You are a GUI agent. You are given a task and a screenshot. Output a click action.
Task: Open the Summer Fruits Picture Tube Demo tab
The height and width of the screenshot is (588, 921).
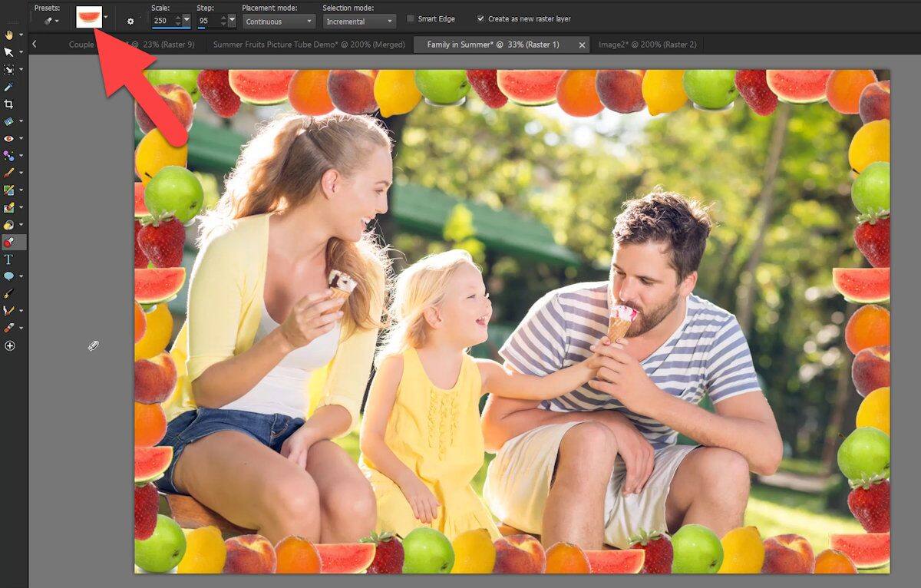pos(309,45)
